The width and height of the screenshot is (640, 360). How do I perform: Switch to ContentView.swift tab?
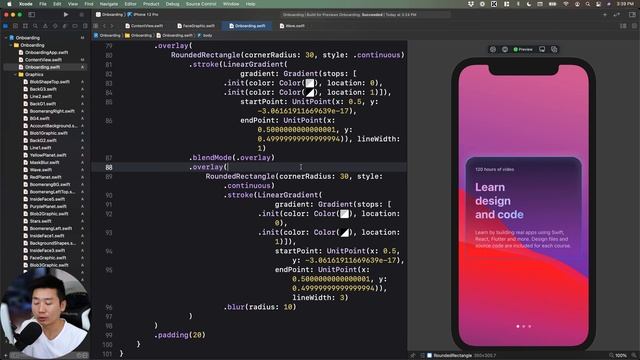[144, 26]
